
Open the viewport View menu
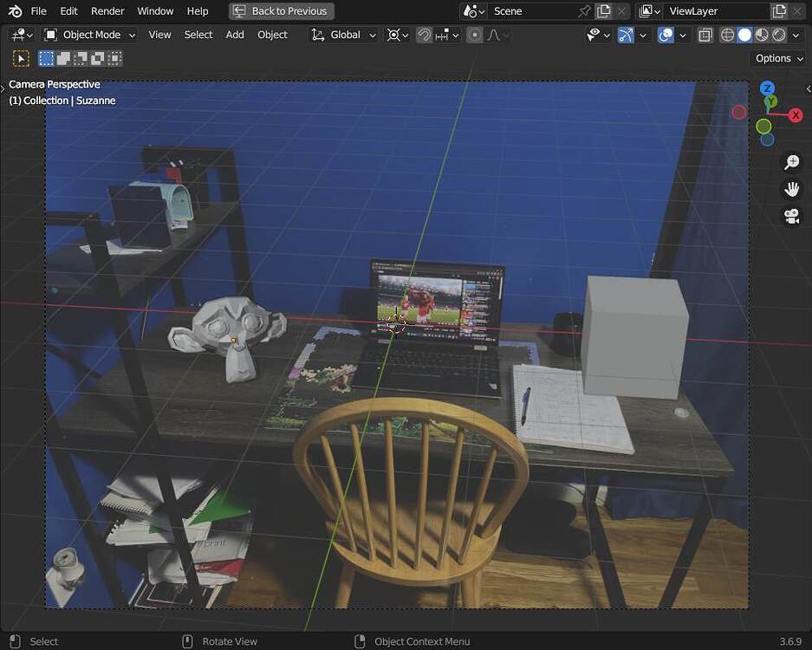(x=159, y=35)
